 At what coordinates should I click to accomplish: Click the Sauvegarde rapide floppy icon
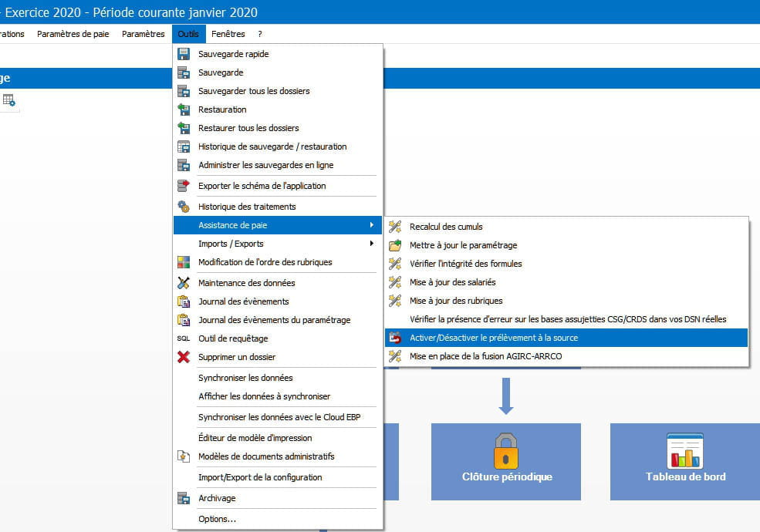pyautogui.click(x=184, y=54)
